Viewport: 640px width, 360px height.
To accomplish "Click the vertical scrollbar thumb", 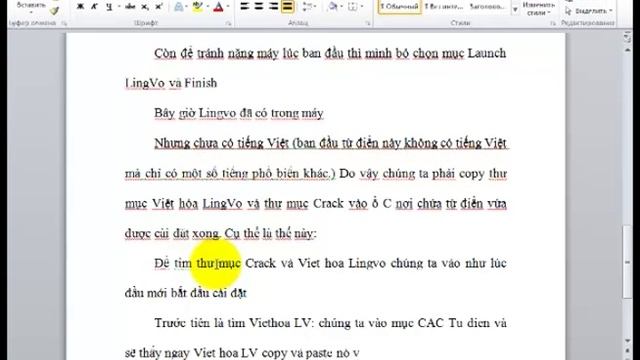I will point(627,262).
